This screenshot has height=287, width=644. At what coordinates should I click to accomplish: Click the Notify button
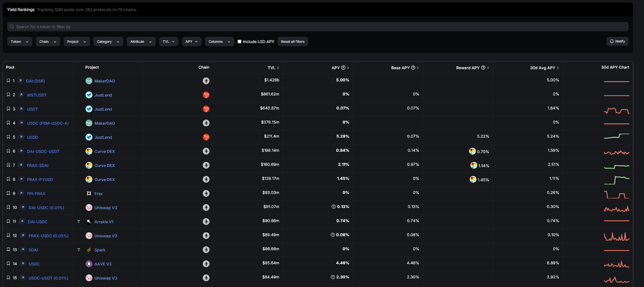coord(617,41)
